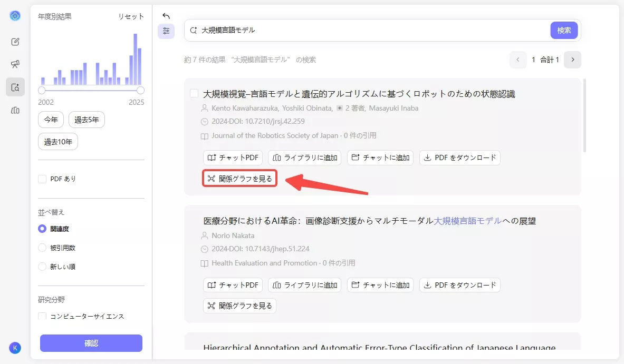The width and height of the screenshot is (624, 364).
Task: Open the search filter sliders icon
Action: [166, 31]
